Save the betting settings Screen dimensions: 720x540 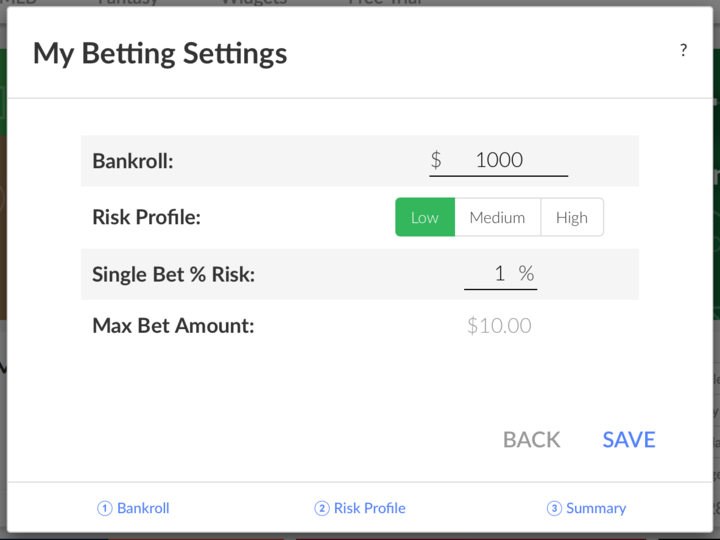[x=629, y=440]
